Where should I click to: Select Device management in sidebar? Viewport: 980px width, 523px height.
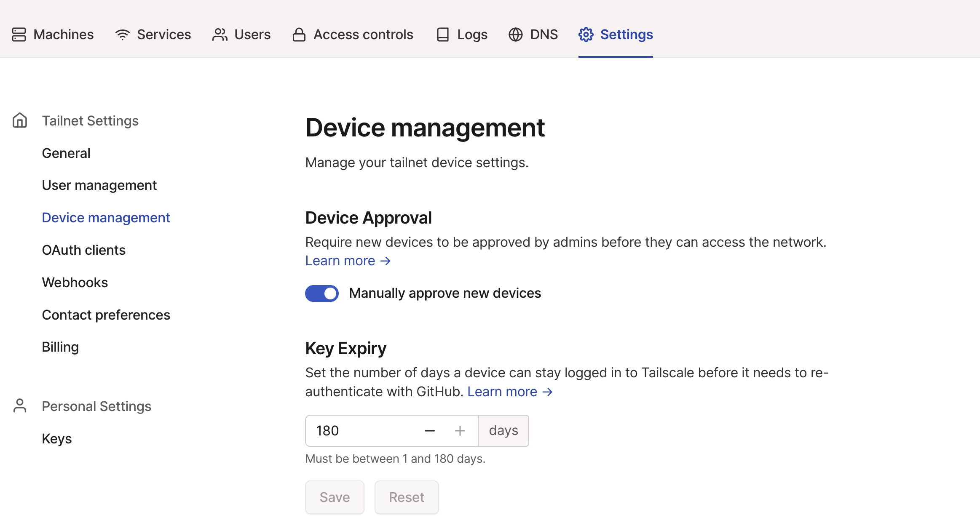point(106,218)
